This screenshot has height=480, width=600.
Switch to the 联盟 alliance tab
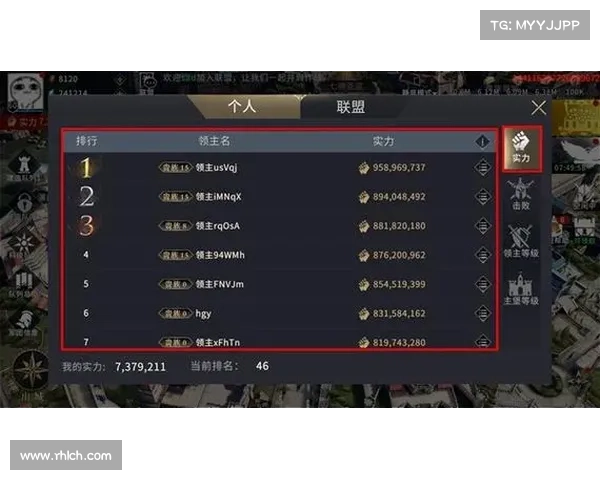tap(351, 107)
